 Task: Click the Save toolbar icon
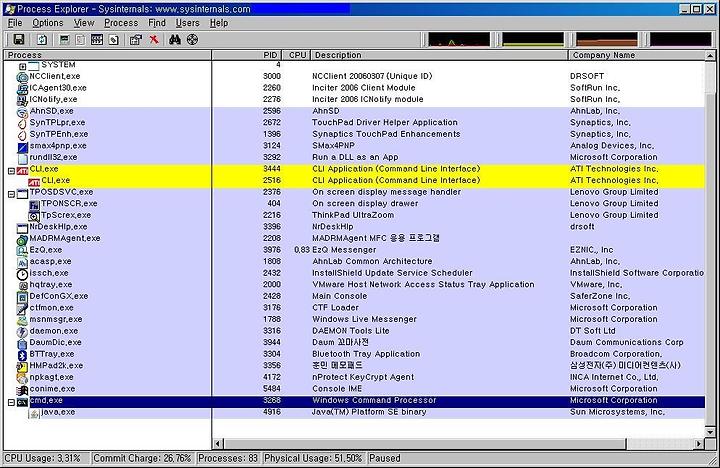click(19, 39)
